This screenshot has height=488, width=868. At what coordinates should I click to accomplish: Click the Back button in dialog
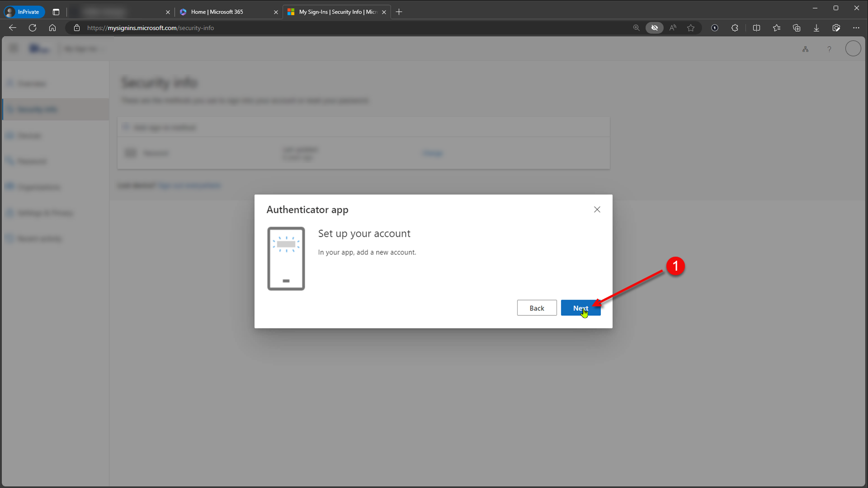coord(537,308)
